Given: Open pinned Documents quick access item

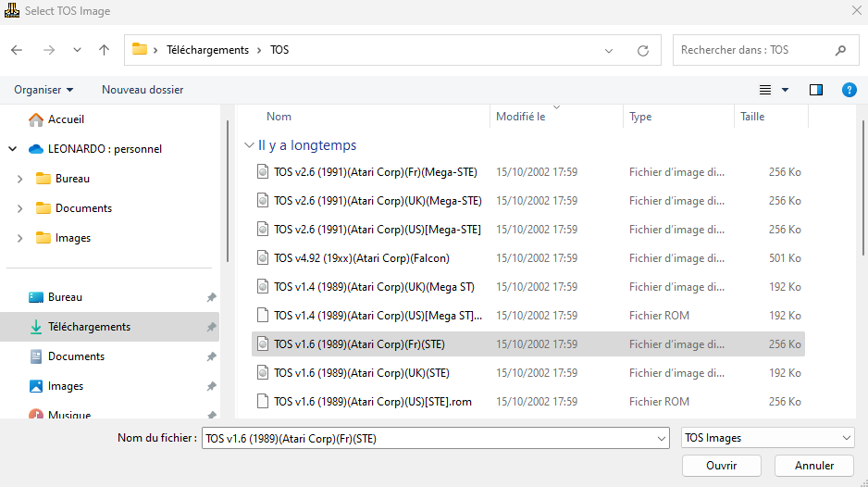Looking at the screenshot, I should 76,356.
